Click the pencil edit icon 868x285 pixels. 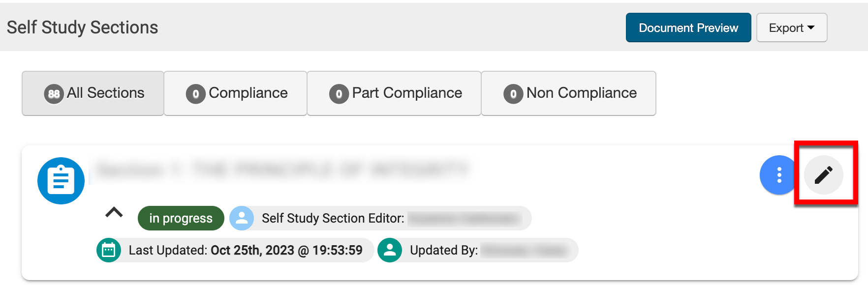[x=823, y=175]
